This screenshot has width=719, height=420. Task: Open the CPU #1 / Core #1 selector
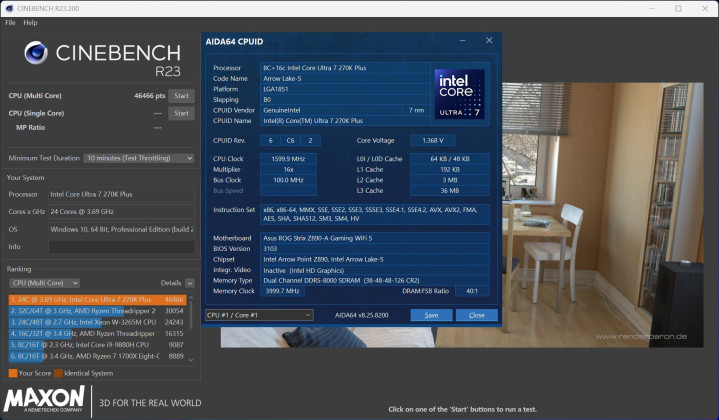point(259,315)
